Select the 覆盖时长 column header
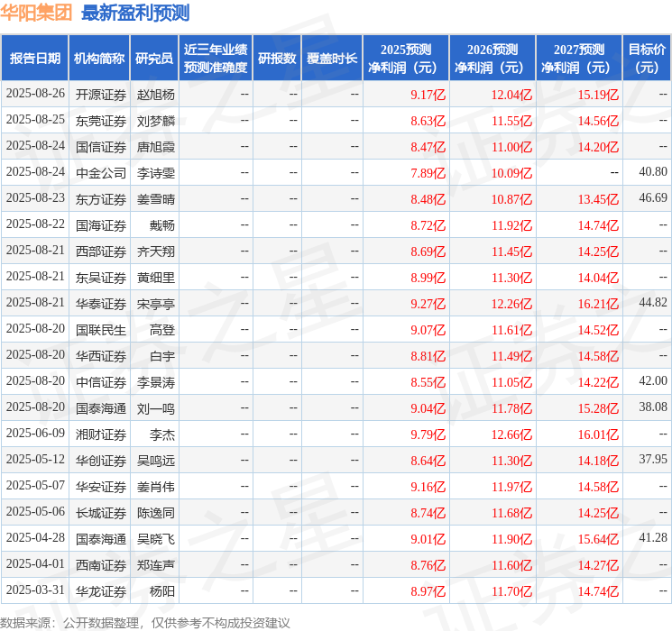 click(x=332, y=59)
